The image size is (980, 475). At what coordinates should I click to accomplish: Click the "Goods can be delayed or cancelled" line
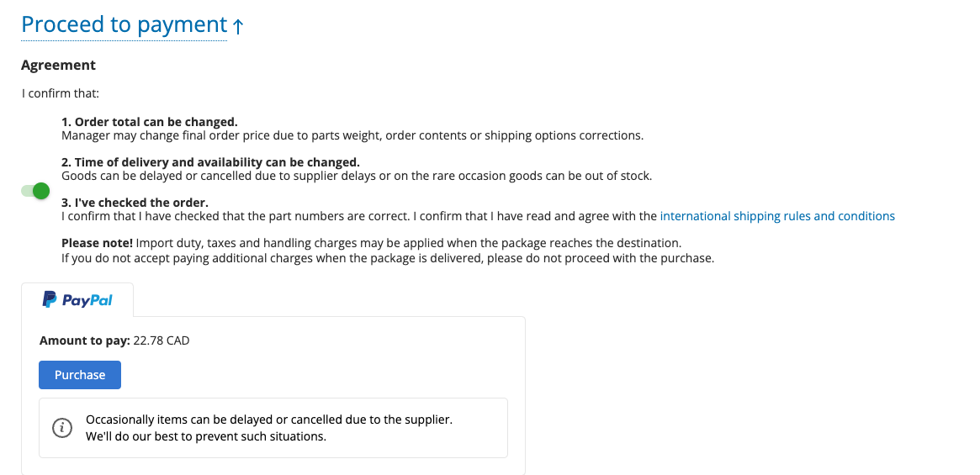tap(357, 176)
